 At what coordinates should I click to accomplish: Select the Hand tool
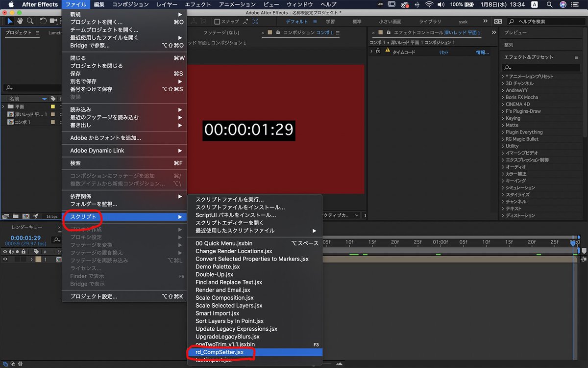[x=20, y=21]
